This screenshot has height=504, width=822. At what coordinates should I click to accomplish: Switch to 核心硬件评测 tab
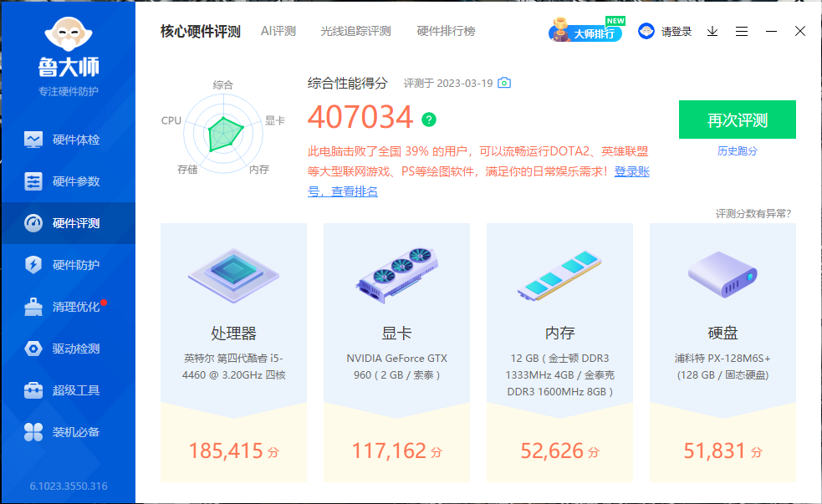(200, 32)
